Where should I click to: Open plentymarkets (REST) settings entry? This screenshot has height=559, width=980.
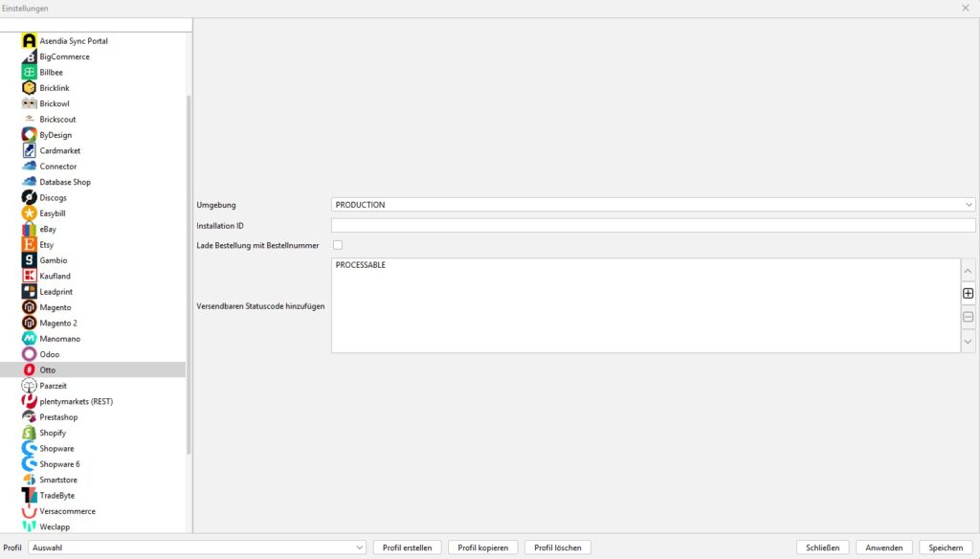point(76,401)
